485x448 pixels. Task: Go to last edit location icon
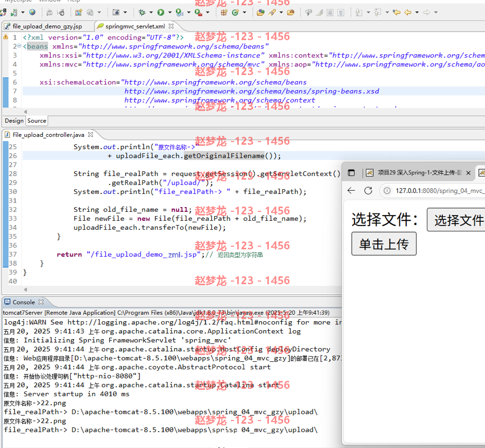(x=396, y=12)
